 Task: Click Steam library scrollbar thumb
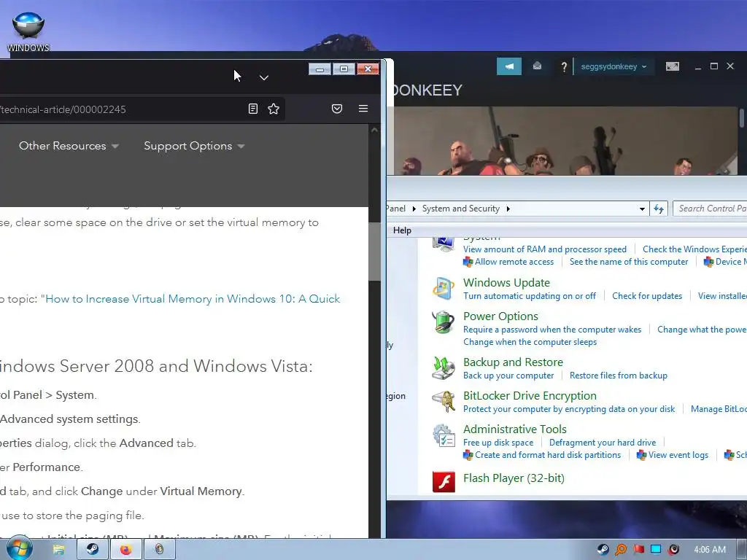pos(742,117)
